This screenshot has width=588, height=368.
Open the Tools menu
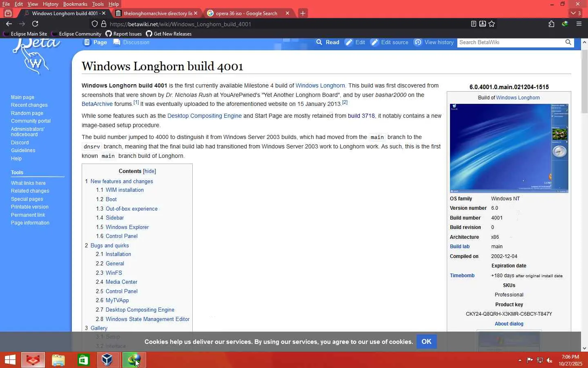tap(98, 4)
